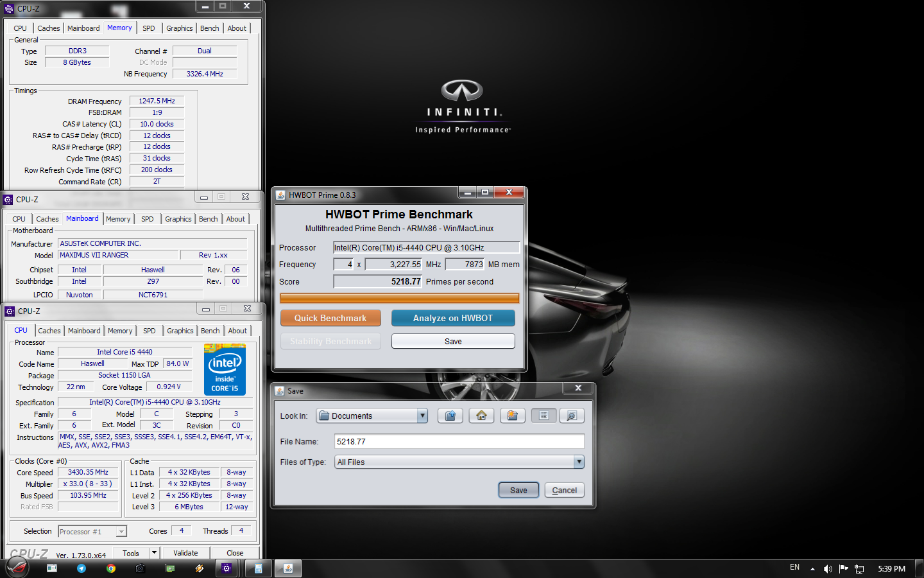Click the calculator taskbar button
924x578 pixels.
tap(258, 568)
